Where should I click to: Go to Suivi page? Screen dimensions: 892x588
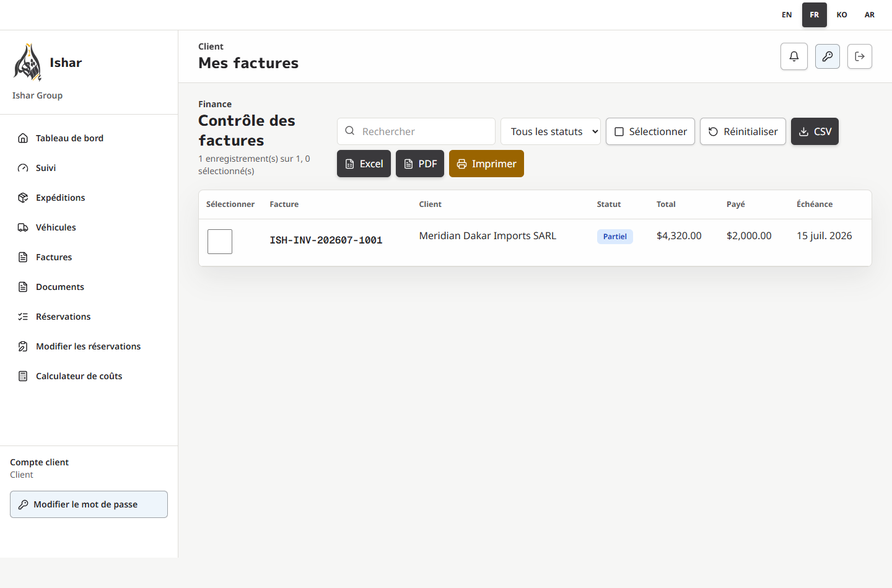pyautogui.click(x=89, y=168)
